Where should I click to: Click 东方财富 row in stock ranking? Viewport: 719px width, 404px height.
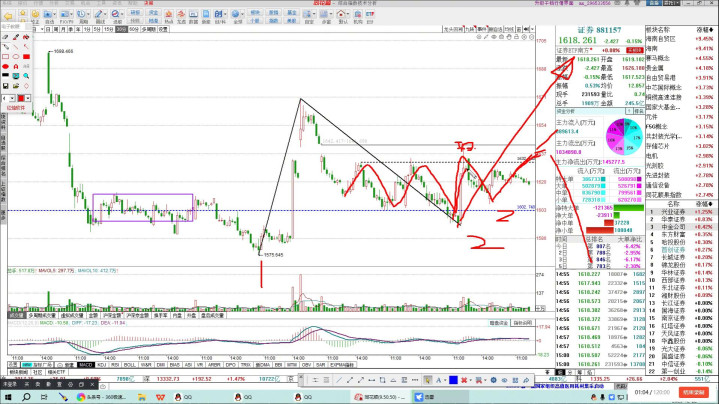click(680, 234)
